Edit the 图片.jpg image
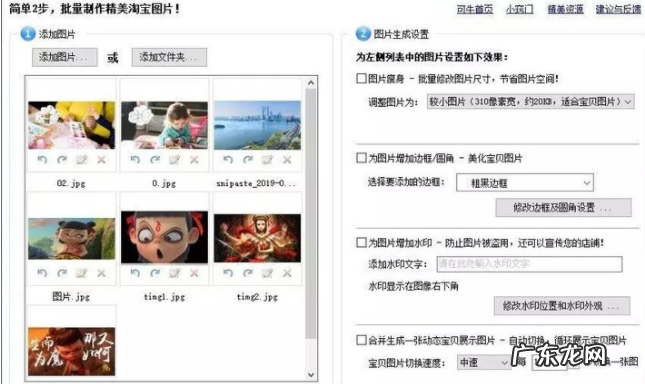Image resolution: width=645 pixels, height=384 pixels. point(81,273)
